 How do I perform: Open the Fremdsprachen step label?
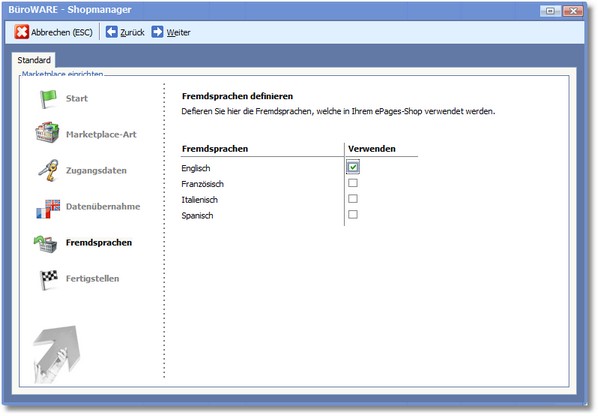(x=99, y=243)
